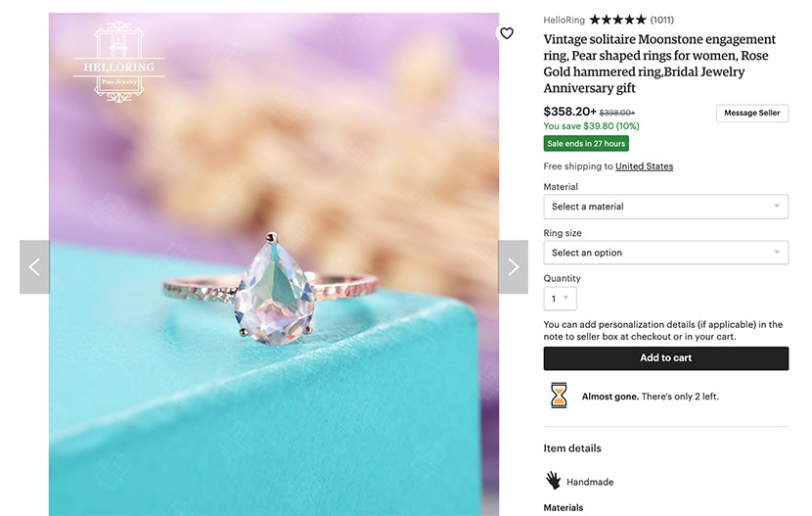Click the hourglass Almost gone icon
Viewport: 812px width, 516px height.
(558, 396)
